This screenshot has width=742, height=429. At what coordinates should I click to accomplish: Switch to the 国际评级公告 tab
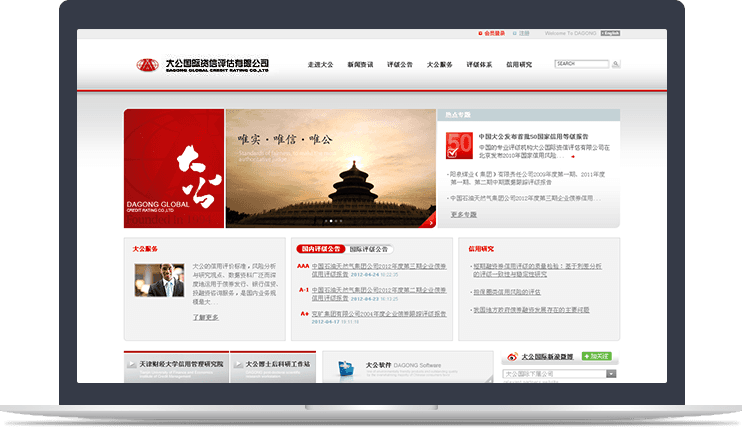pyautogui.click(x=371, y=248)
